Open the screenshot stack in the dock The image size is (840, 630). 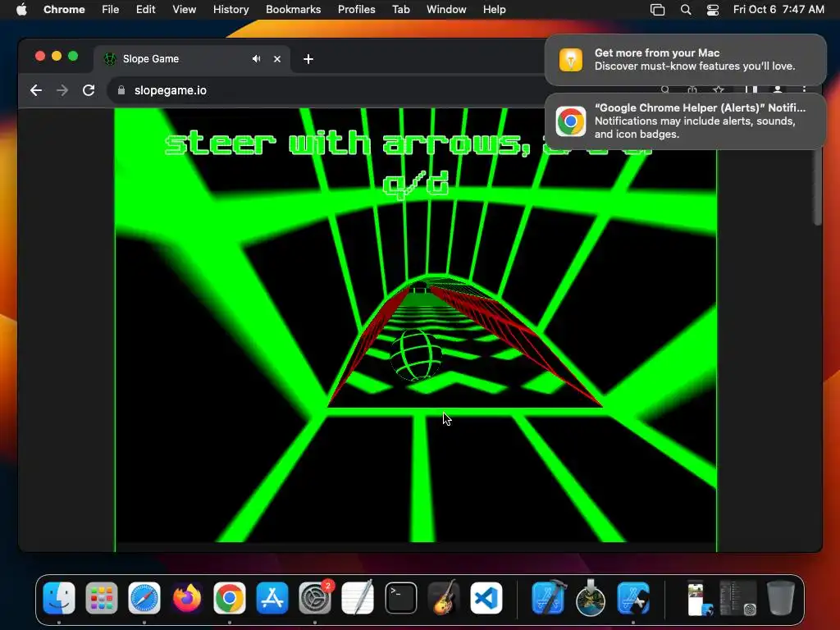[x=699, y=598]
